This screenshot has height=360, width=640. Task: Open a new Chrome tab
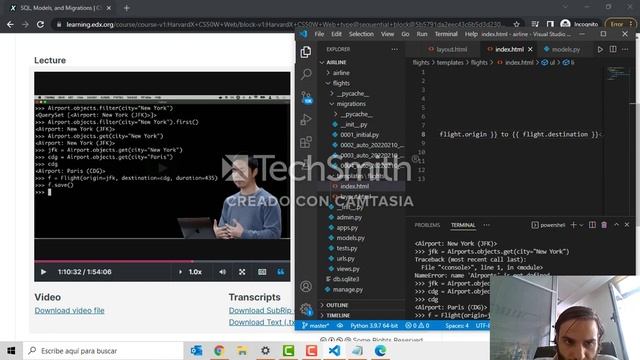click(x=127, y=8)
